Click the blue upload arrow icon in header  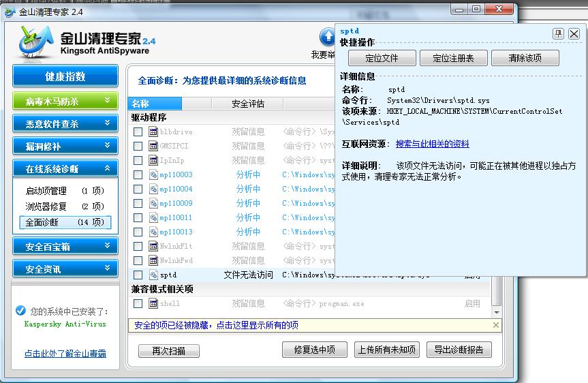tap(327, 37)
